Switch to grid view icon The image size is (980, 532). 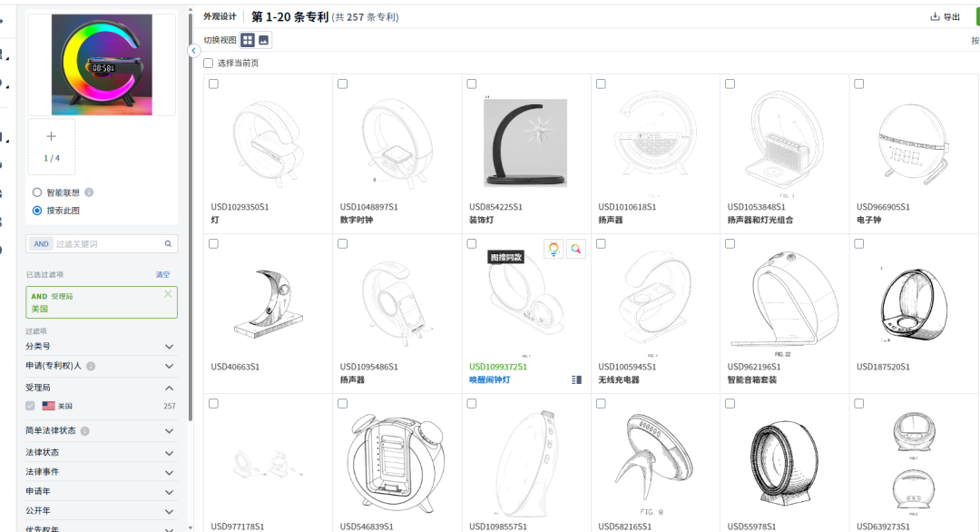point(248,40)
